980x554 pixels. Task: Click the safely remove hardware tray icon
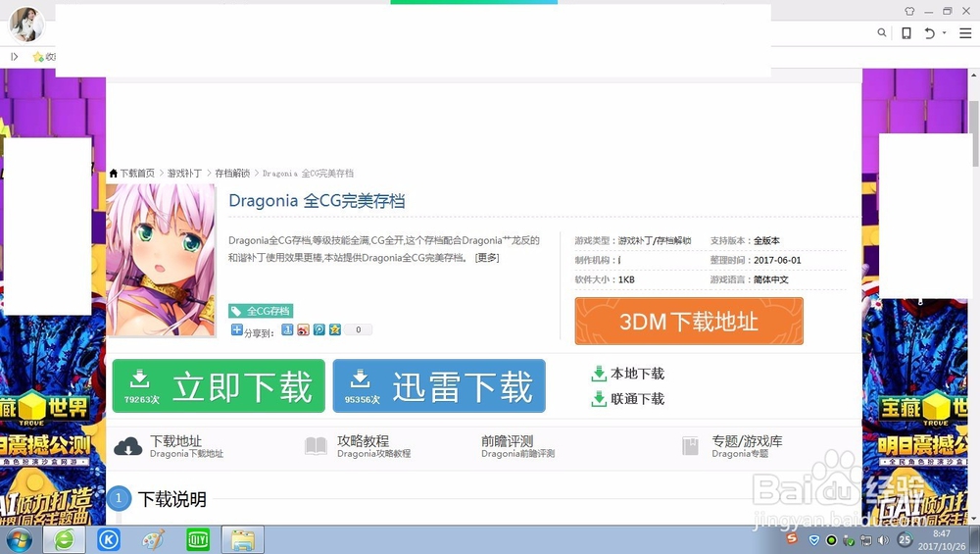pos(849,540)
